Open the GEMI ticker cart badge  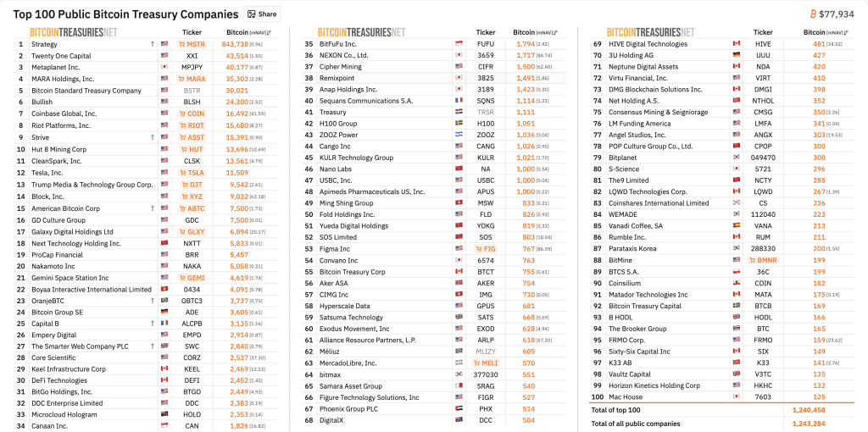point(192,278)
